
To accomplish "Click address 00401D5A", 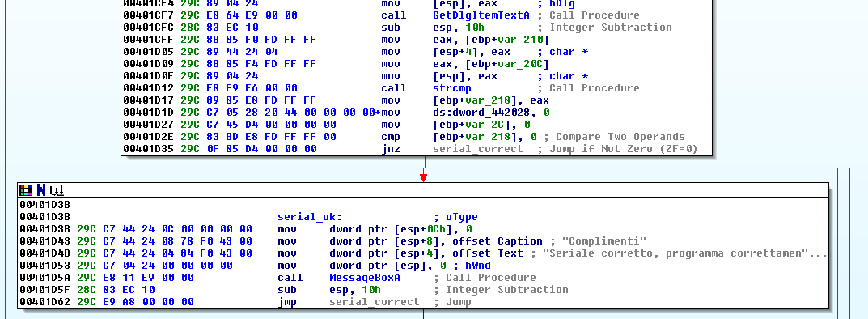I will 44,278.
